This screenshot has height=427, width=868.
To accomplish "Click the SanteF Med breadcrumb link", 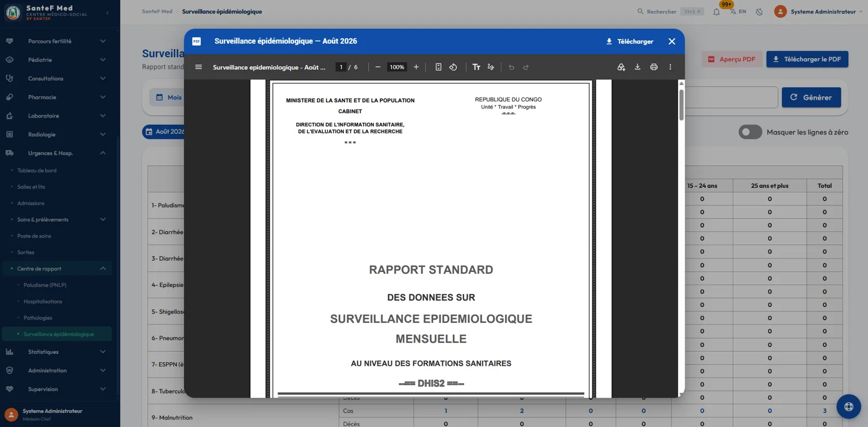I will pos(157,11).
